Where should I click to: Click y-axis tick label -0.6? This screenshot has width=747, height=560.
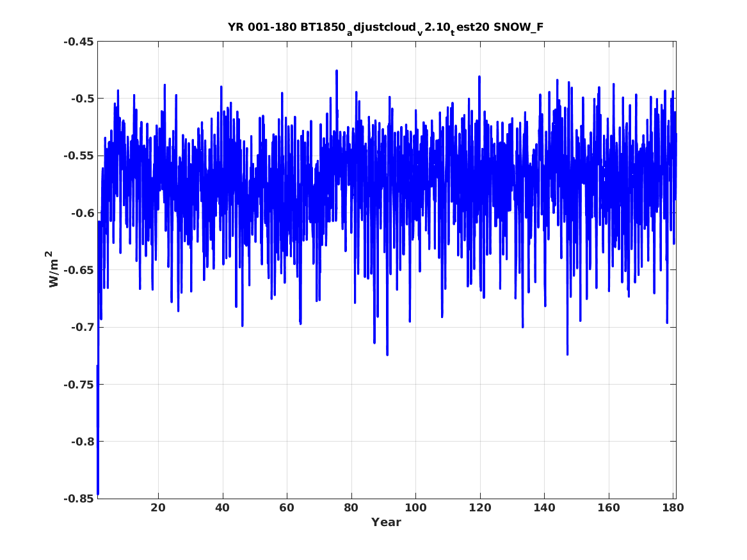[83, 213]
